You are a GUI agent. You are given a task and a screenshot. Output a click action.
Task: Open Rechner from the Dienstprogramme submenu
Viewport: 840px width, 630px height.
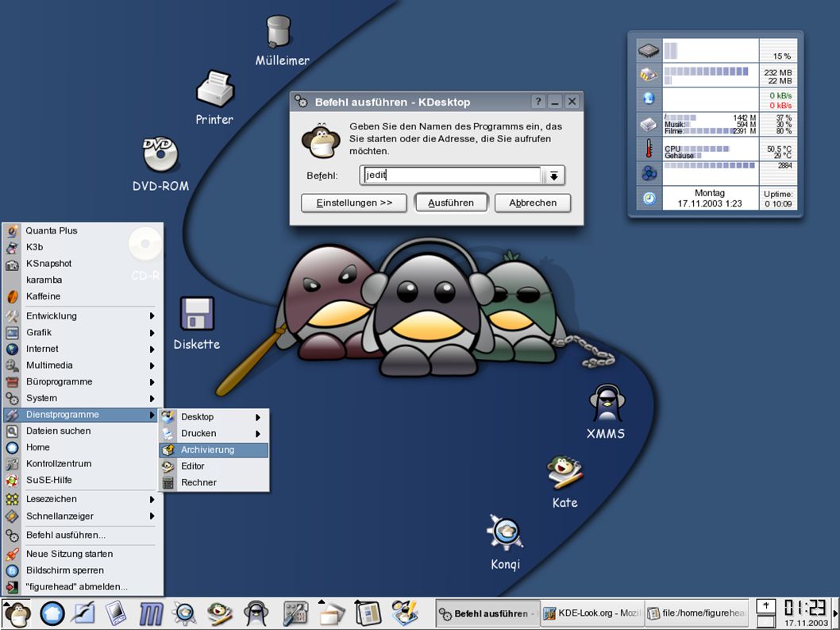pos(214,482)
